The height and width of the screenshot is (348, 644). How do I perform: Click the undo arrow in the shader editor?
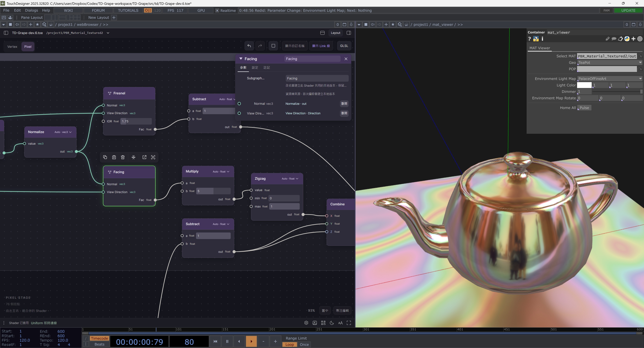(x=249, y=46)
